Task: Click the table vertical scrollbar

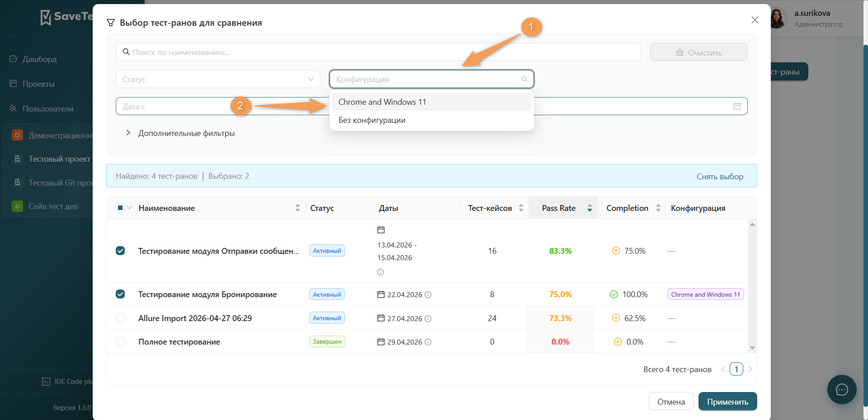Action: coord(752,286)
